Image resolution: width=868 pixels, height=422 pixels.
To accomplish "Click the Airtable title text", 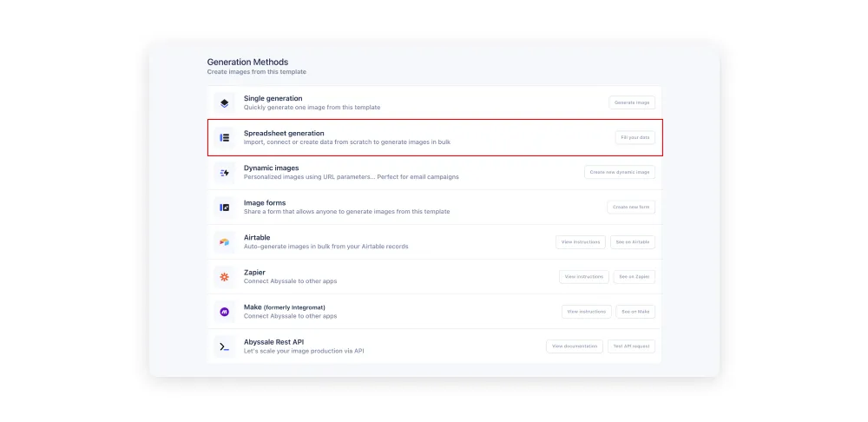I will [x=257, y=238].
